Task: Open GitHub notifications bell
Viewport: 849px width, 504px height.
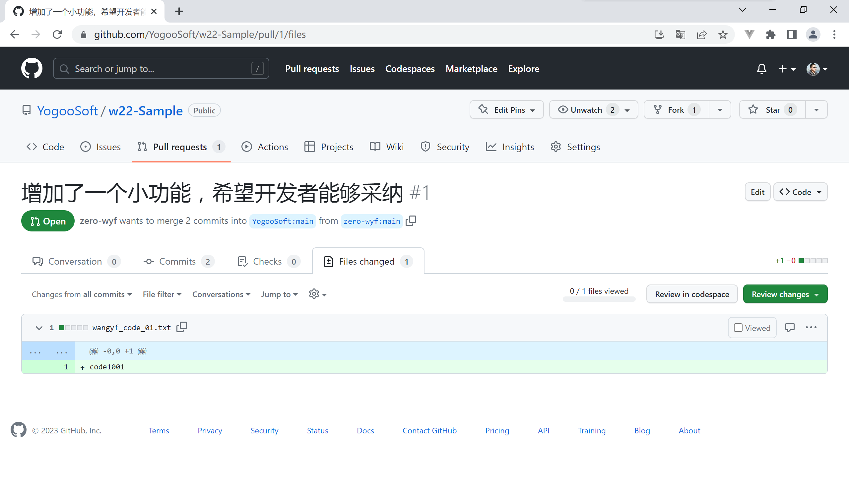Action: coord(761,69)
